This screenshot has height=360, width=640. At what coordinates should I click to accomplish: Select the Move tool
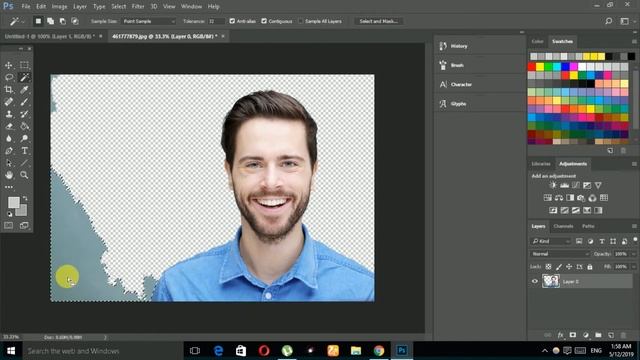click(x=9, y=65)
